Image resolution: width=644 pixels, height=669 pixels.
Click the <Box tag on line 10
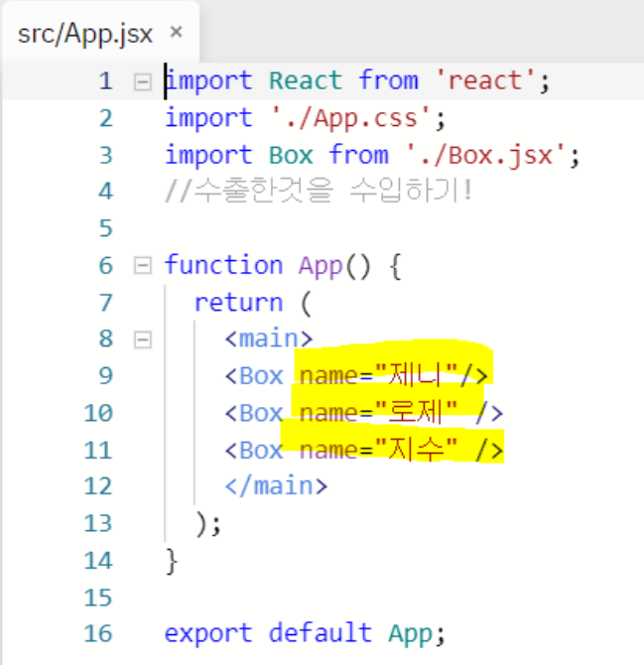click(254, 414)
